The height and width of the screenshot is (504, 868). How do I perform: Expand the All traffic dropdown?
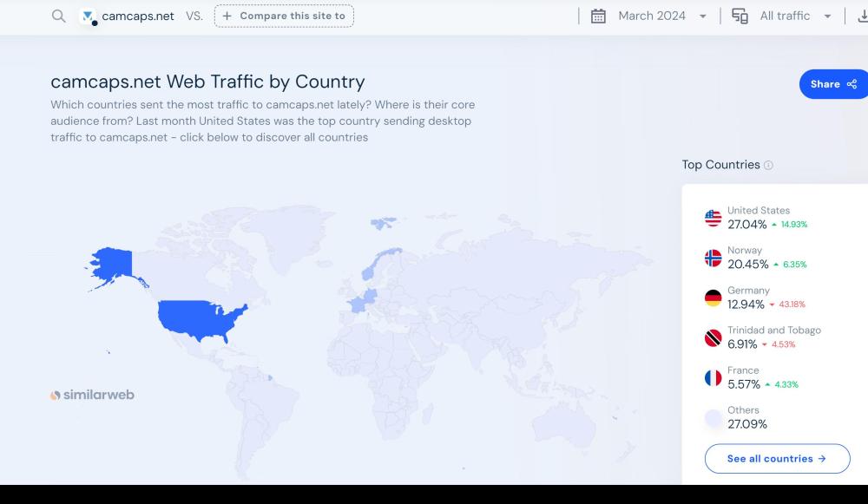coord(794,16)
